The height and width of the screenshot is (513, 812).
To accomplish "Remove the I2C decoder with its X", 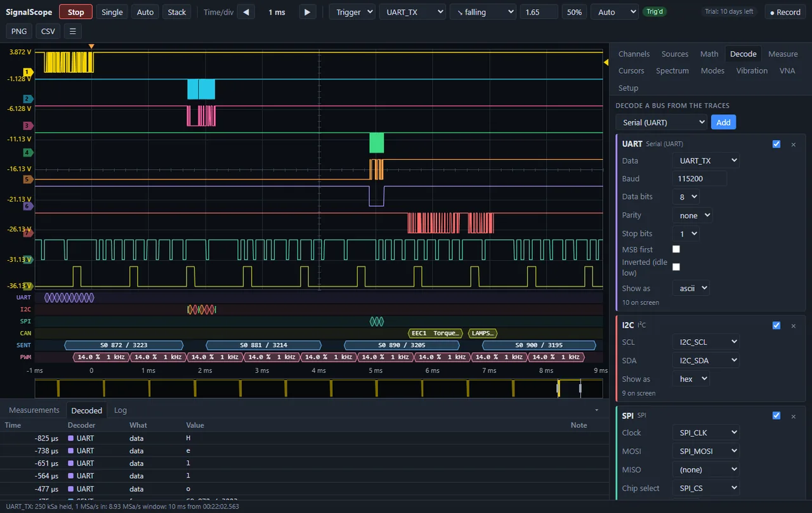I will (x=793, y=325).
